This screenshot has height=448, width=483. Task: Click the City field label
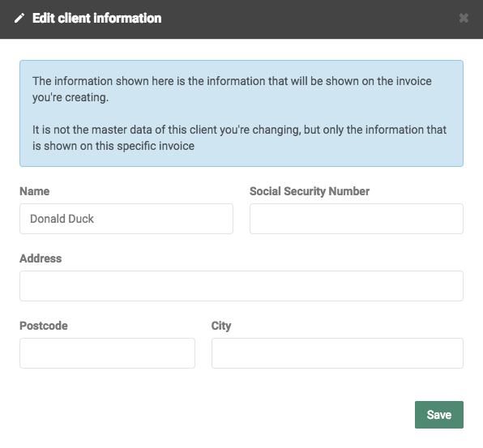coord(221,326)
